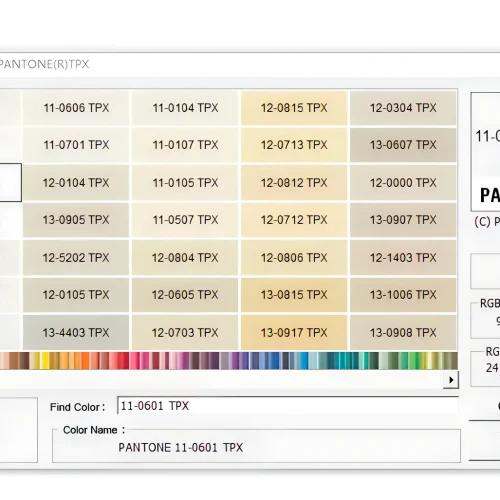Pick the 12-0815 TPX swatch
Viewport: 500px width, 500px height.
(294, 108)
